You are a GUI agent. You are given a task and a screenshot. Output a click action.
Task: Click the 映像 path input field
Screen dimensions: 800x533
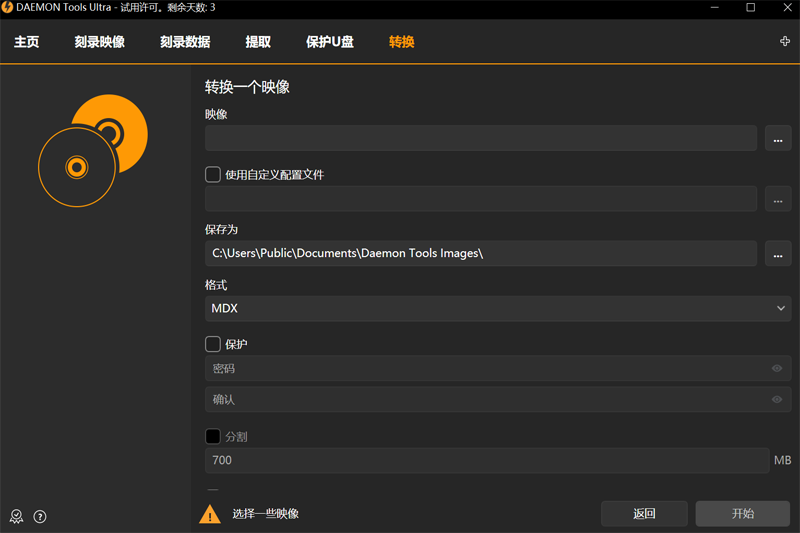click(x=481, y=138)
